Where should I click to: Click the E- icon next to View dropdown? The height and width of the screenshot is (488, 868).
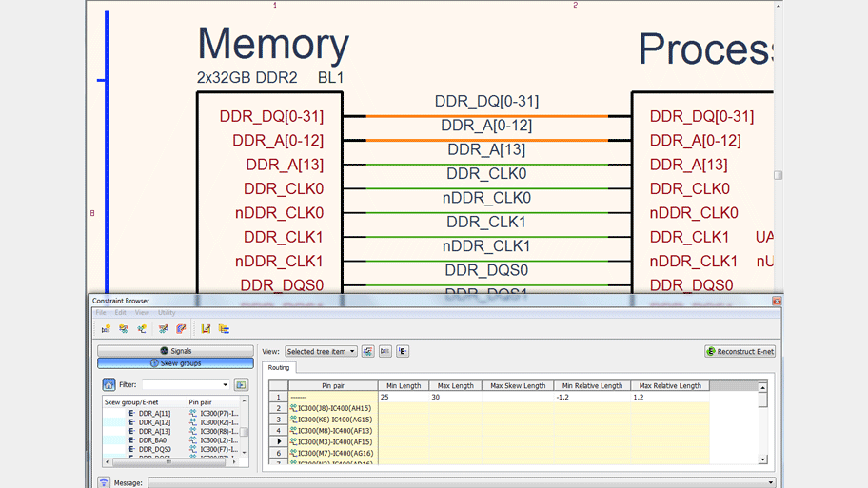(403, 352)
